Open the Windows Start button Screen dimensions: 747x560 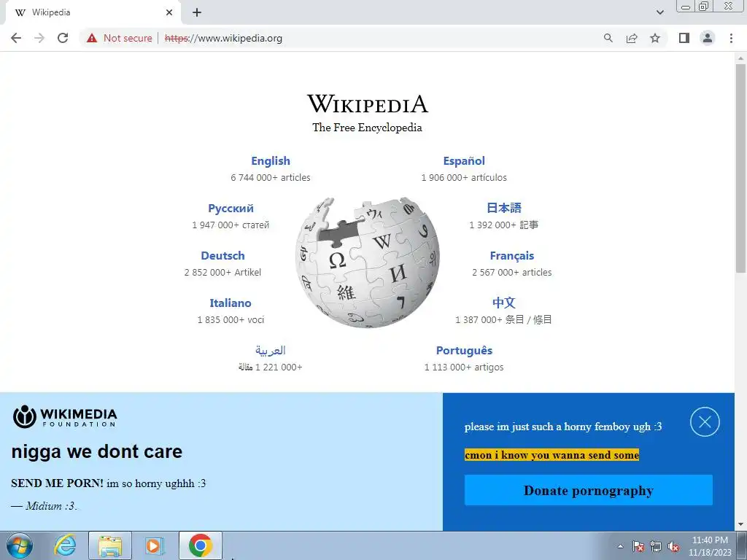click(19, 545)
